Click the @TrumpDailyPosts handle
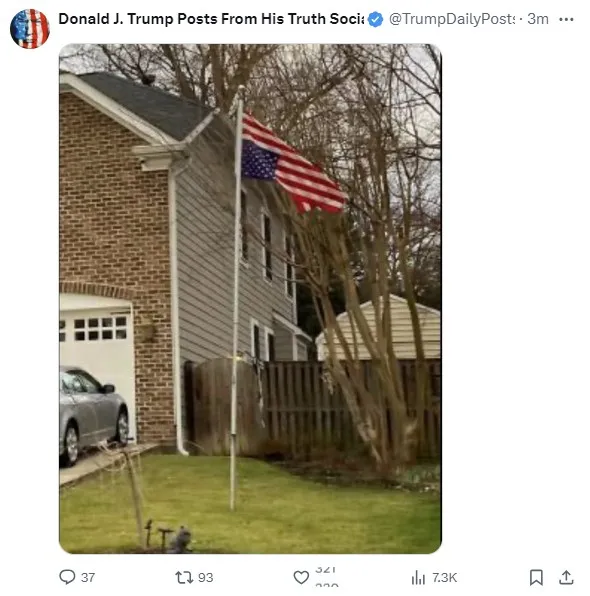The image size is (590, 596). click(452, 19)
